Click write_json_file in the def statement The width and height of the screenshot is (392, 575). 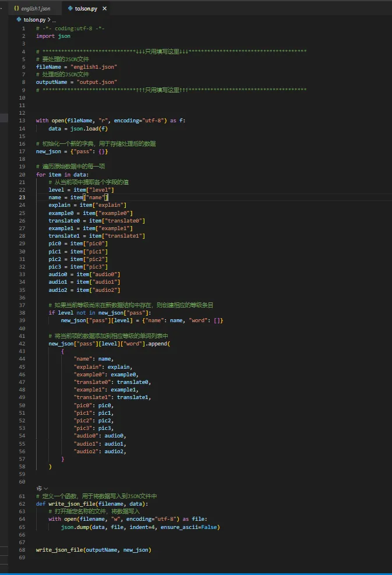pyautogui.click(x=72, y=504)
